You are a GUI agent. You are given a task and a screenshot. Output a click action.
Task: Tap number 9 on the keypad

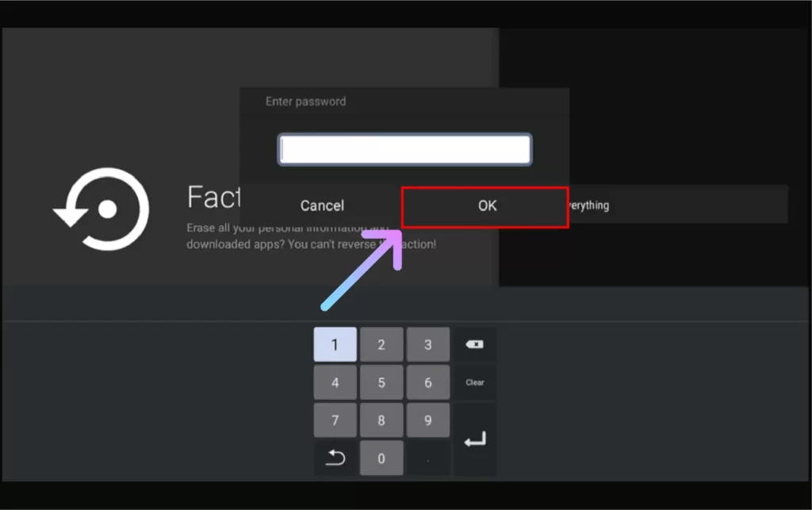point(428,420)
